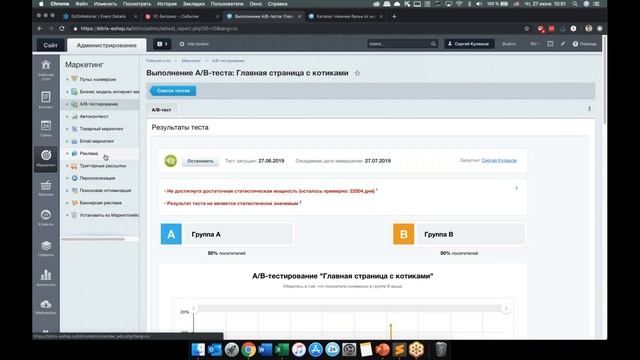Open the notifications counter in admin header
The width and height of the screenshot is (640, 360).
[x=162, y=44]
